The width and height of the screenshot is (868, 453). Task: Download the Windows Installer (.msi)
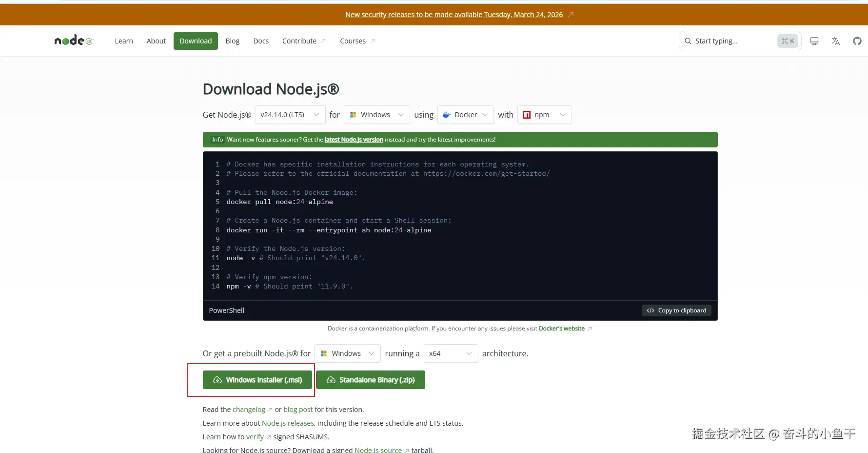click(x=257, y=380)
